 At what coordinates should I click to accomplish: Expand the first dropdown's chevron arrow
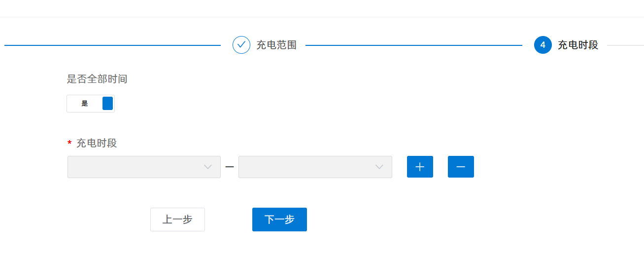pos(208,167)
